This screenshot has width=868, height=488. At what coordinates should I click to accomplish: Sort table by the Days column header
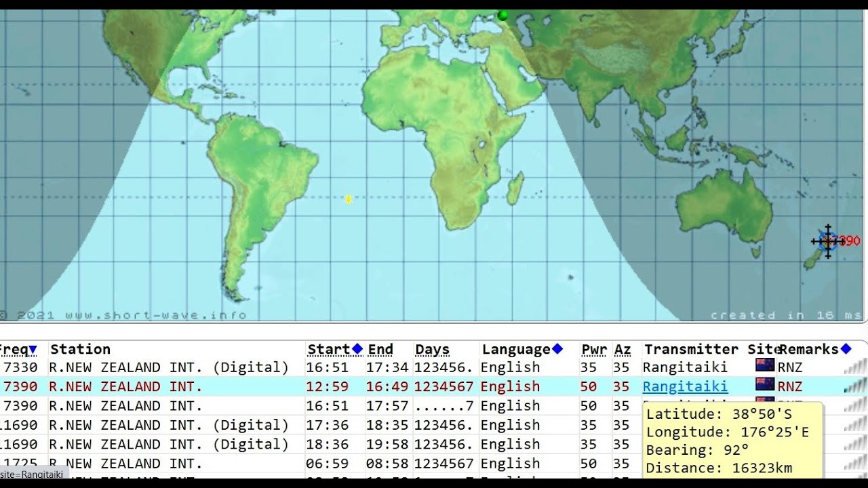click(433, 349)
